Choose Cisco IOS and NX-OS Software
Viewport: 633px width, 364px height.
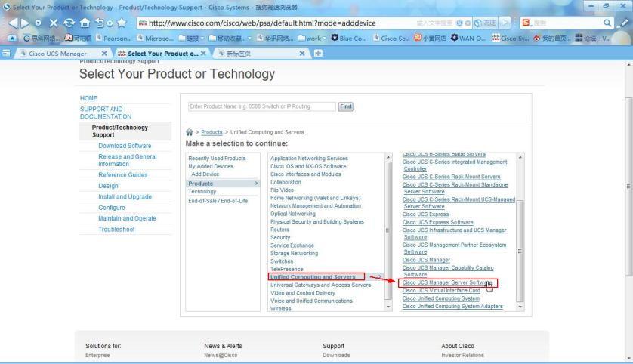pyautogui.click(x=308, y=166)
